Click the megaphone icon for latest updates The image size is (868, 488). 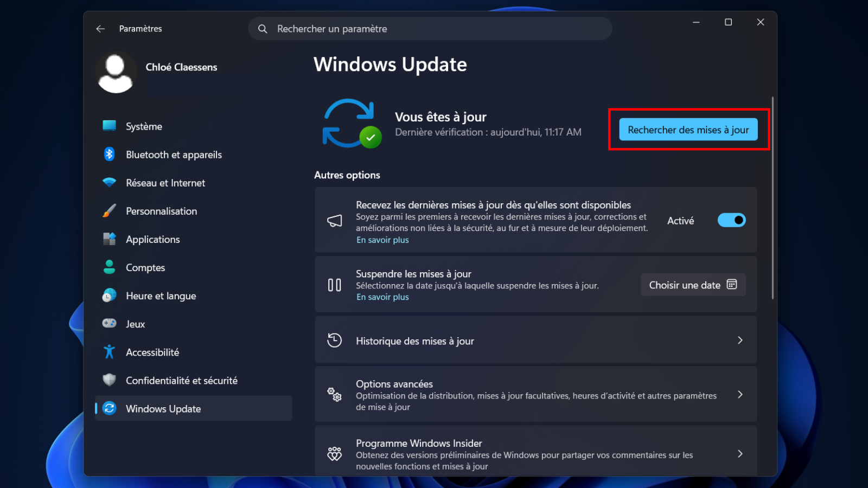click(x=335, y=221)
